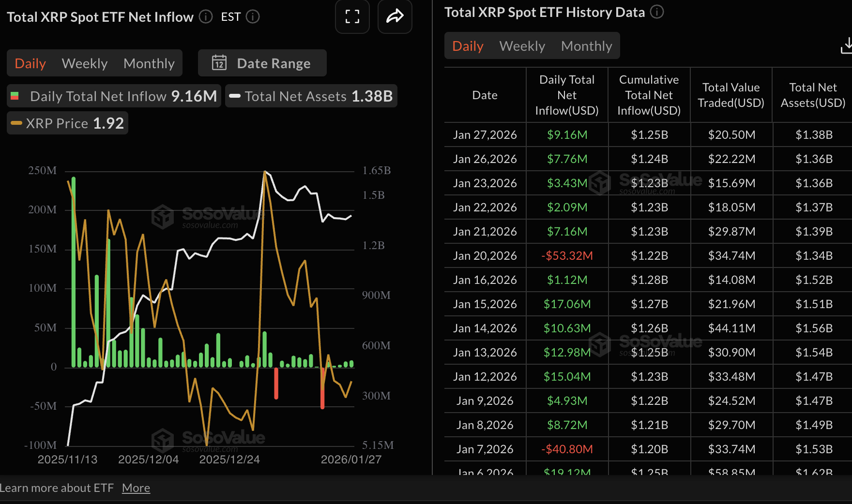Image resolution: width=852 pixels, height=504 pixels.
Task: Click info icon beside History Data title
Action: pos(657,12)
